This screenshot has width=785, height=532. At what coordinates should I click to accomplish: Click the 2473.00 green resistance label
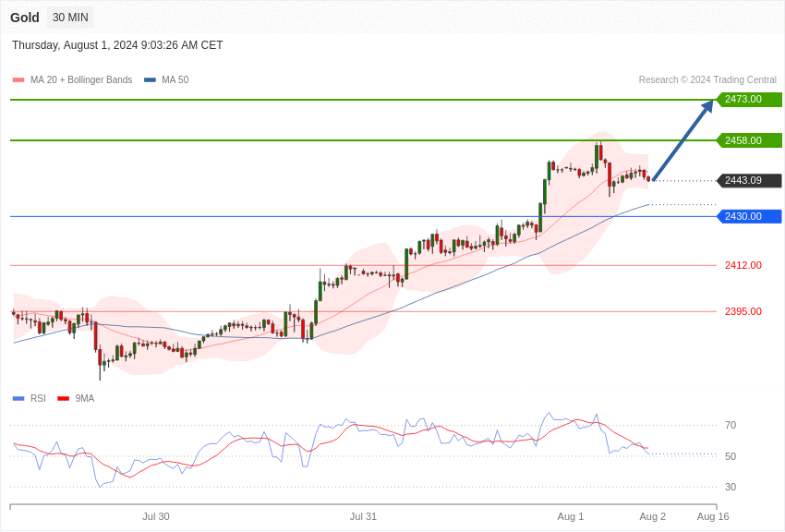(x=750, y=99)
